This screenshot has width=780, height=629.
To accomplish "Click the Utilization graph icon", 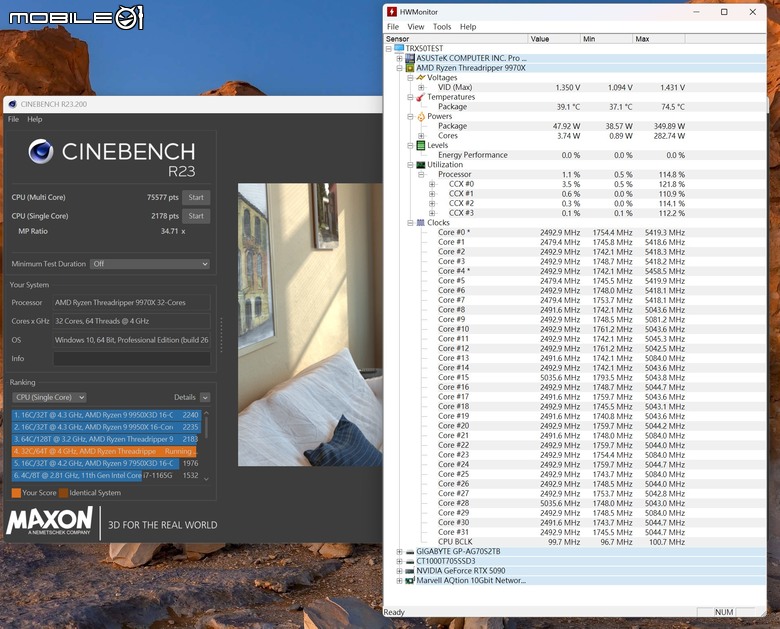I will tap(421, 165).
